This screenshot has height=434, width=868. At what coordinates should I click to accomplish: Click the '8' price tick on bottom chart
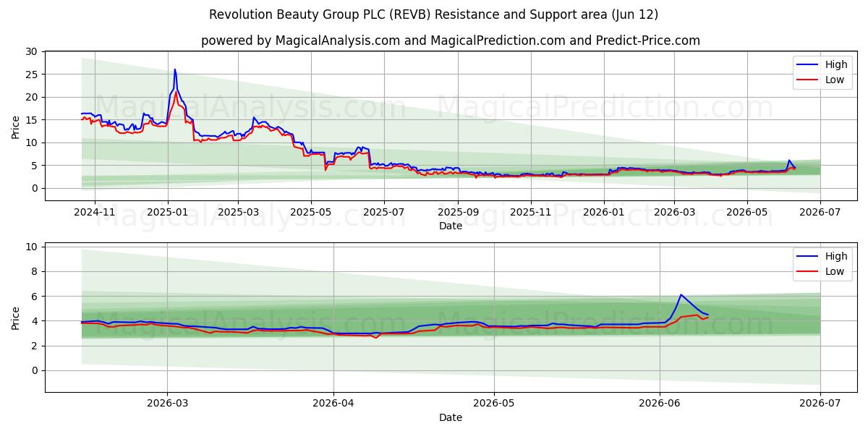(x=33, y=271)
